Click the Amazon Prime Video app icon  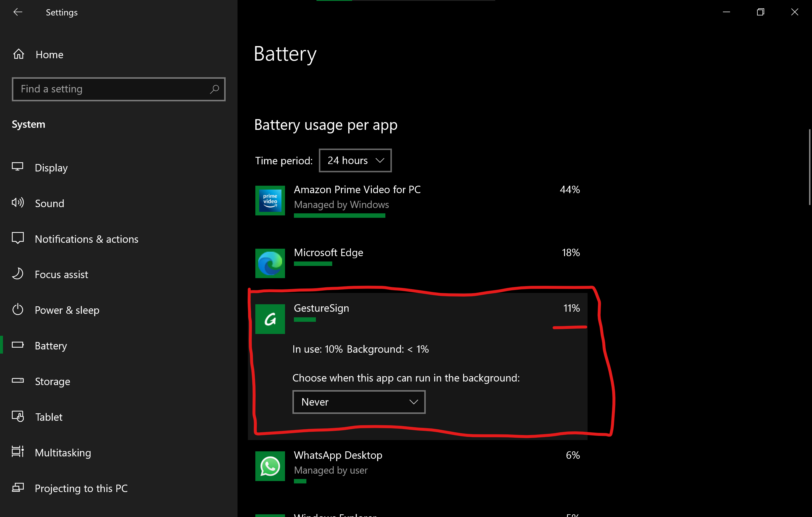(x=270, y=201)
